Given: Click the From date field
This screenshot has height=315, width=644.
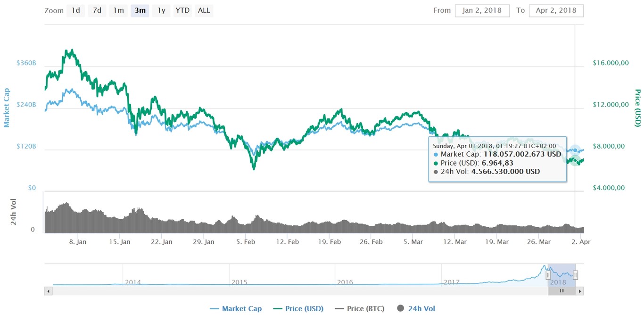Looking at the screenshot, I should pos(482,10).
